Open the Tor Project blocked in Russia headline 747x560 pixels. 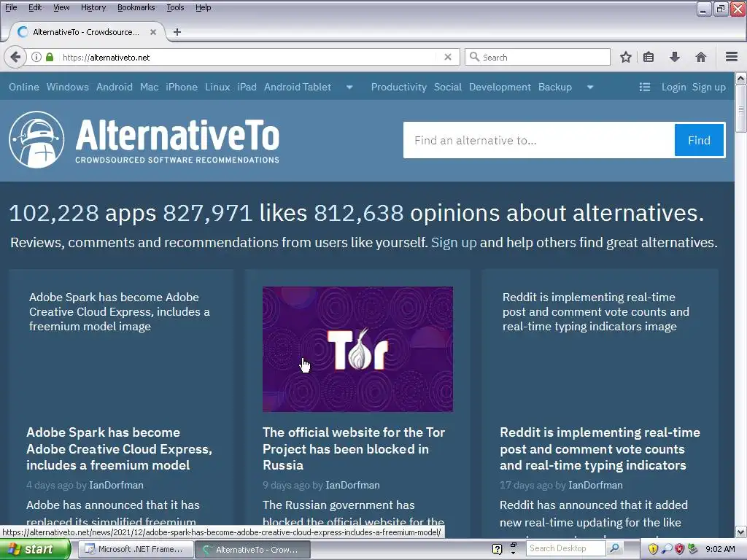coord(354,448)
